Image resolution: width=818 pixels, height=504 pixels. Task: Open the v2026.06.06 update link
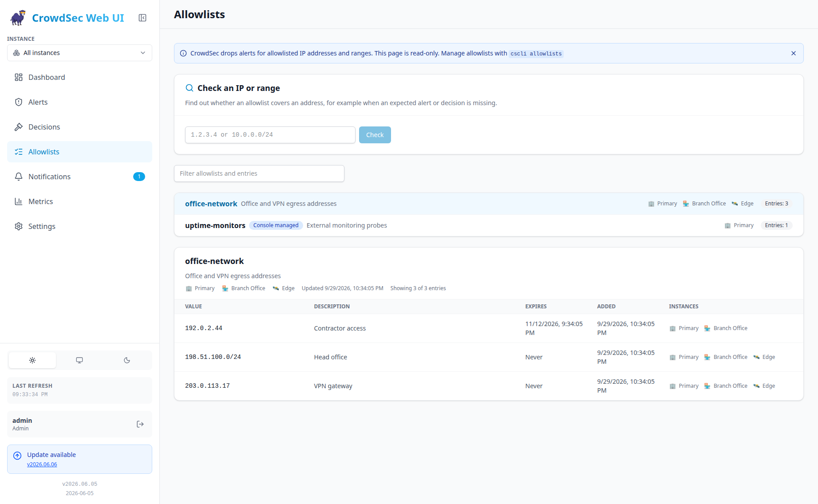pos(42,465)
